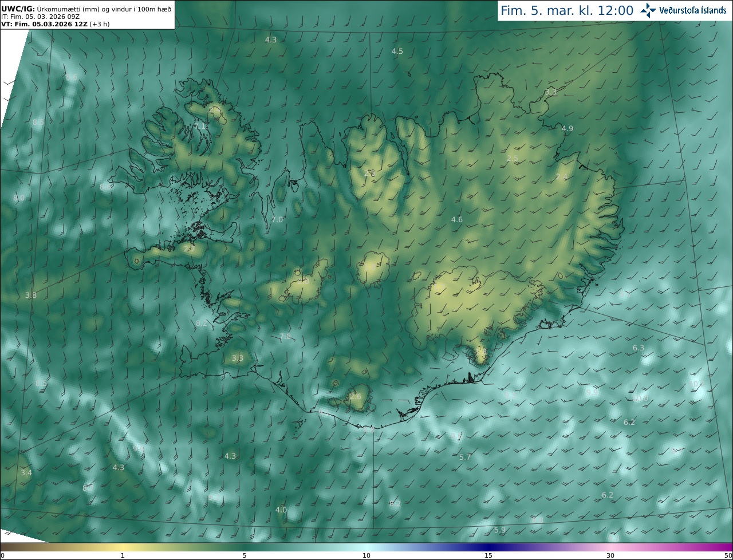Click the 15 tick on the color scale
This screenshot has height=560, width=733.
pos(488,555)
